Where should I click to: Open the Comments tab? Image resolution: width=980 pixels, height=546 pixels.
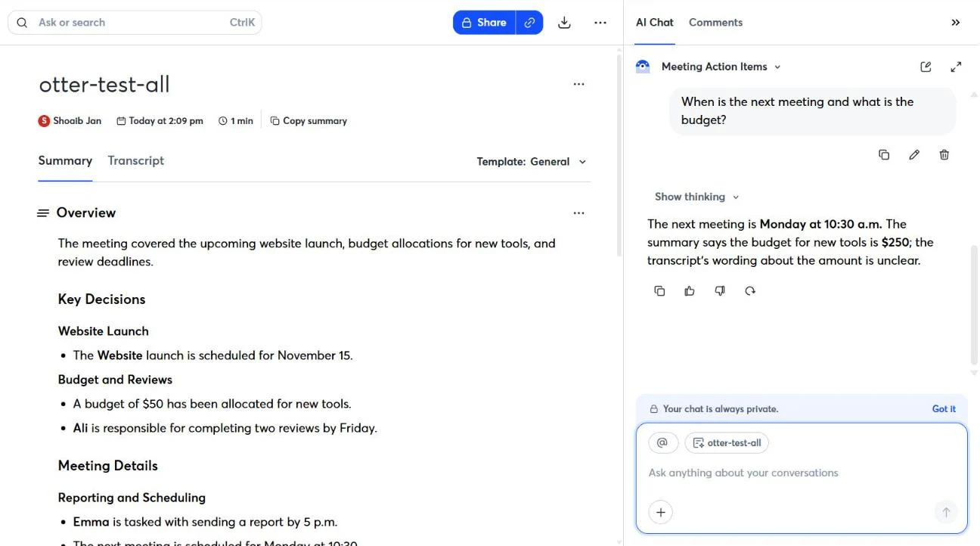click(x=715, y=23)
